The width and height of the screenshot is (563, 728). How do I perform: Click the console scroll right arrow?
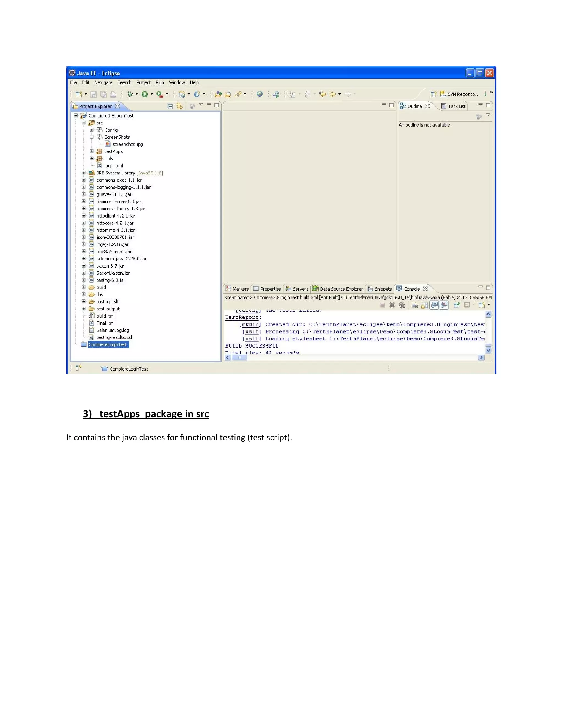coord(481,358)
